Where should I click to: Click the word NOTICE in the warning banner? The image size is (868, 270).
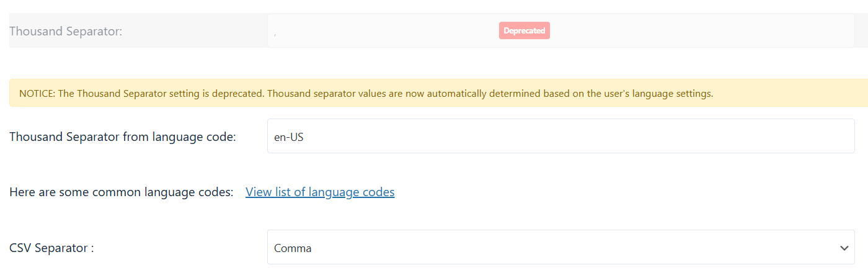(37, 94)
